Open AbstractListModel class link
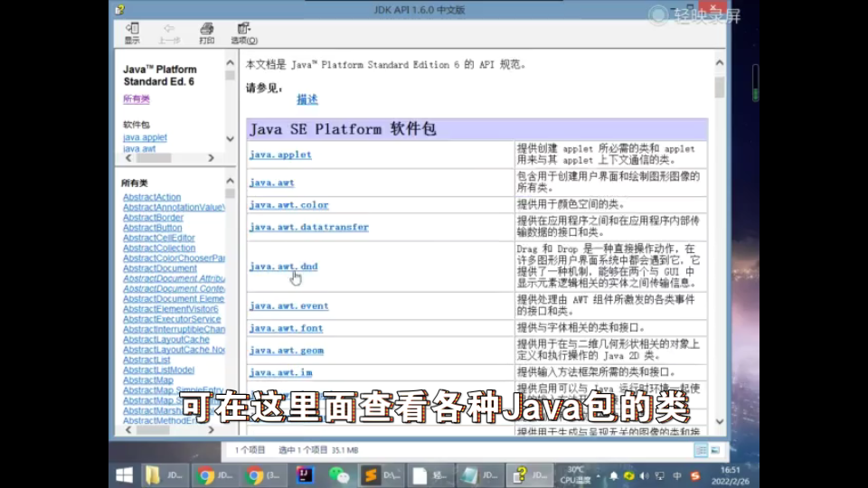Screen dimensions: 868x488 coord(158,371)
